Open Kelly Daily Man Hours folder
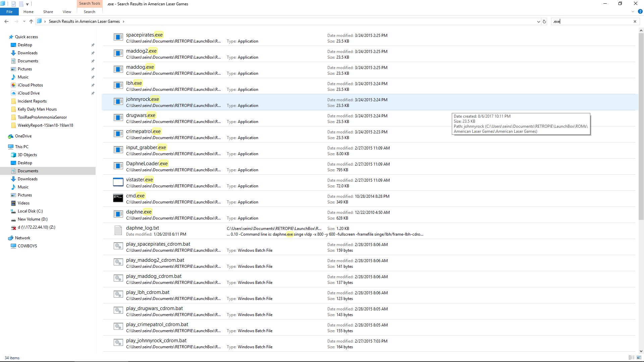The width and height of the screenshot is (644, 362). [37, 109]
